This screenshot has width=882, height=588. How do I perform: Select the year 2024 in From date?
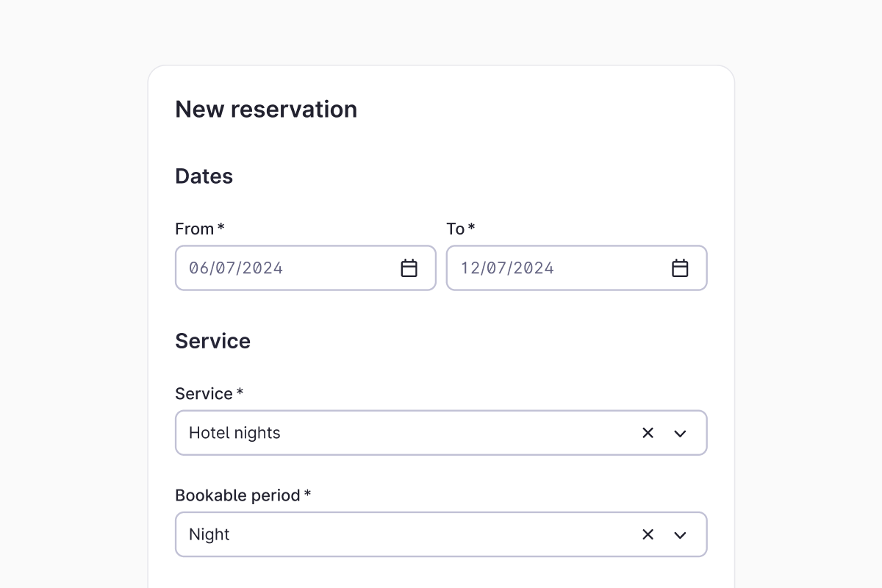[263, 268]
